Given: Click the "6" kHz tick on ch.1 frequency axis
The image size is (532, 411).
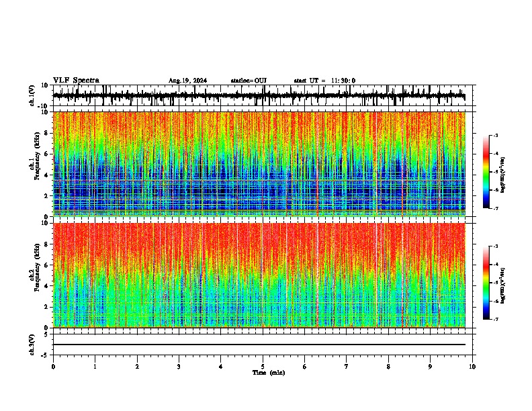Looking at the screenshot, I should (x=47, y=154).
